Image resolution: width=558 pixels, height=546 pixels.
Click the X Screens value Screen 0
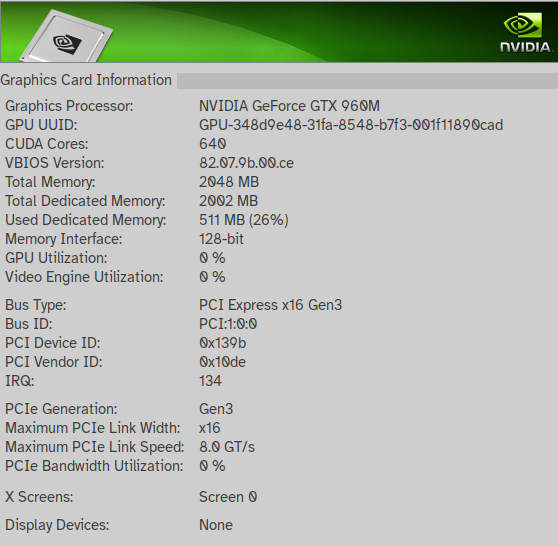228,497
